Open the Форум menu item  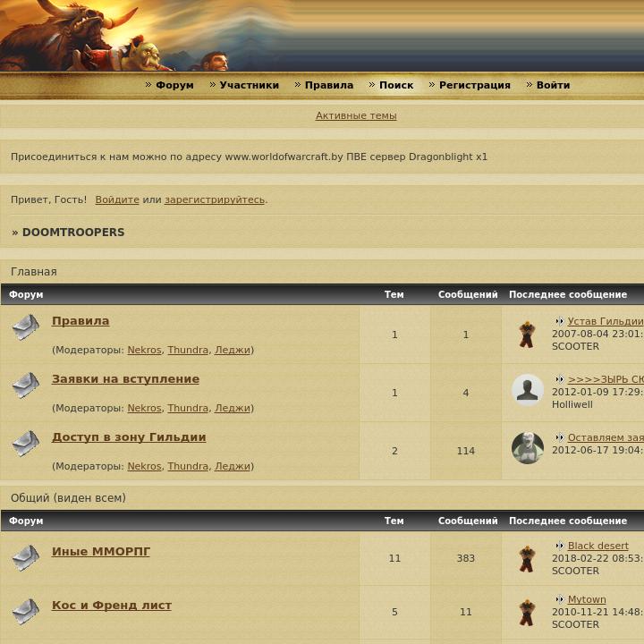174,85
